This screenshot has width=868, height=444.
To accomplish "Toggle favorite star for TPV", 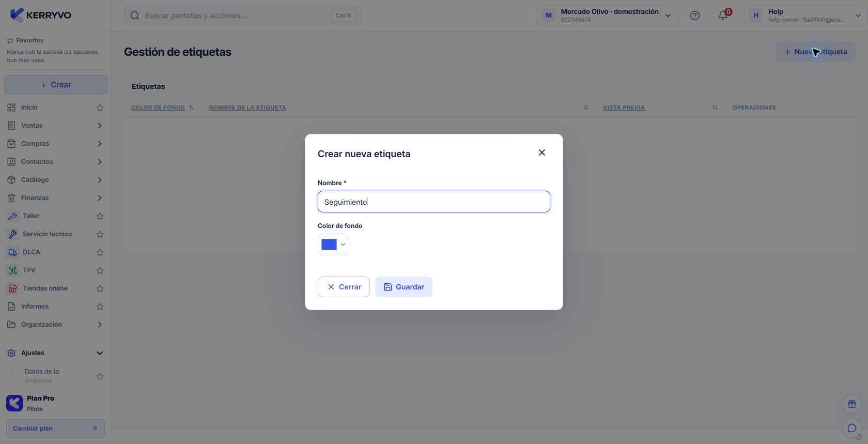I will click(x=100, y=270).
